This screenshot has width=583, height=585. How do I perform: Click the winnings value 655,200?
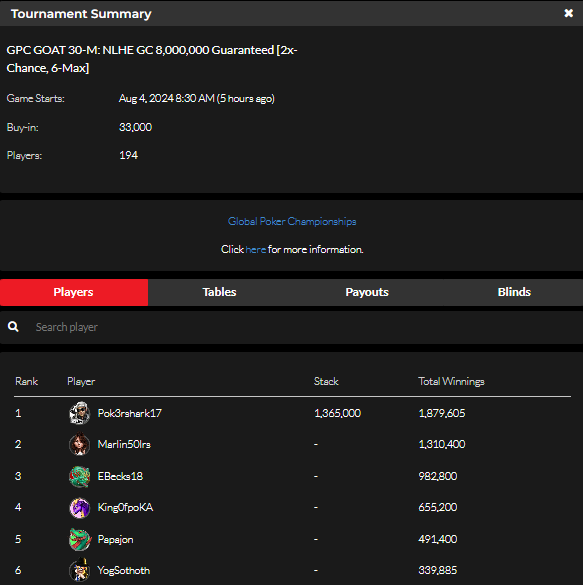(438, 507)
